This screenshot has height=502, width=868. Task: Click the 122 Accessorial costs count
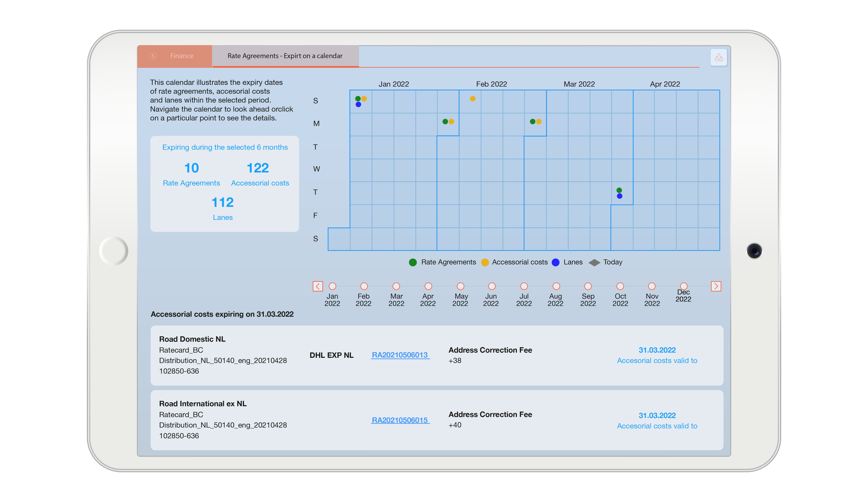pyautogui.click(x=258, y=168)
